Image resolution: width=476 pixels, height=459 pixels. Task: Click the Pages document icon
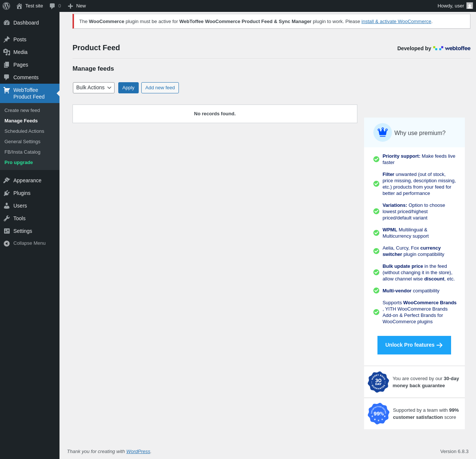tap(7, 65)
